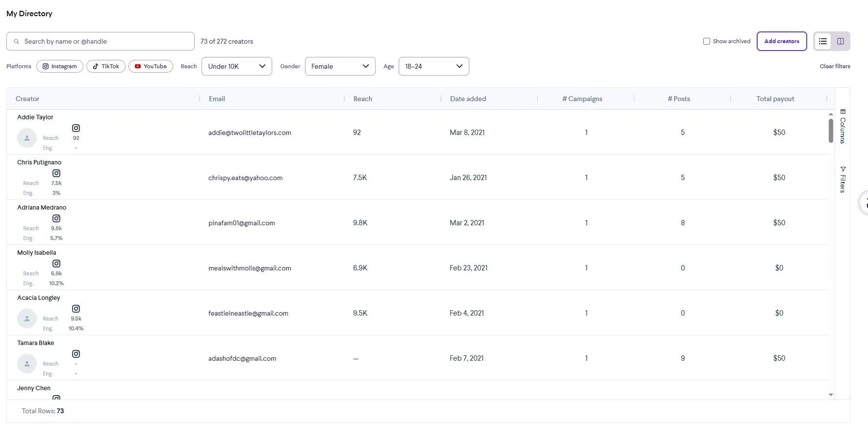Open Jenny Chen's creator row
868x427 pixels.
[34, 388]
